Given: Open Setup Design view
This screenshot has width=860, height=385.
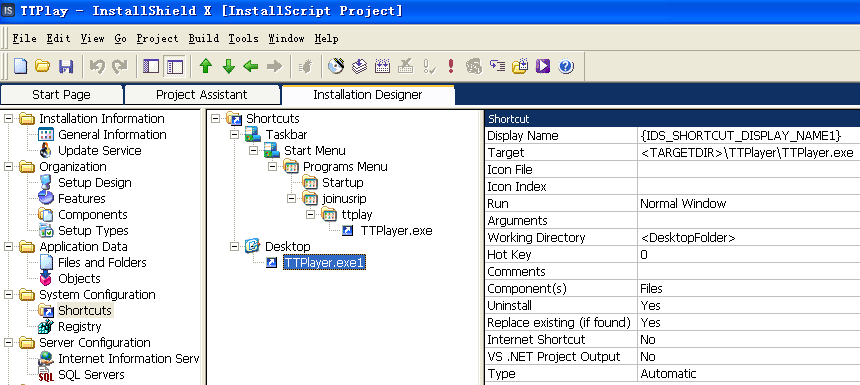Looking at the screenshot, I should (x=94, y=183).
